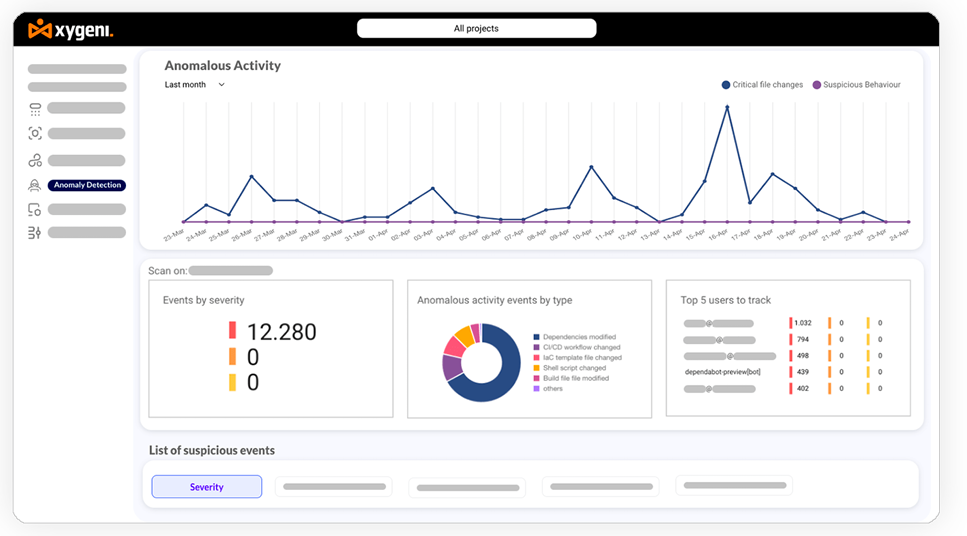Click the scan-target frame icon in sidebar

coord(35,134)
